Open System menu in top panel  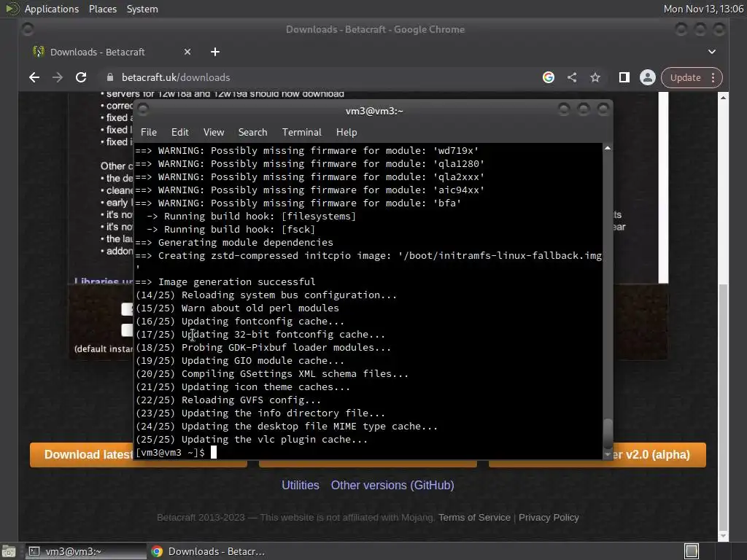142,9
